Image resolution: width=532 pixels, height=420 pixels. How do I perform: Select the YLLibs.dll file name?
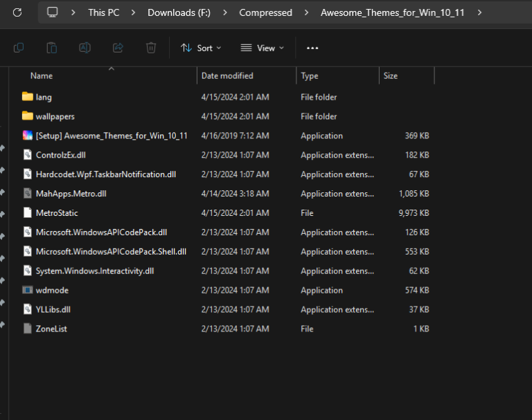(x=53, y=309)
